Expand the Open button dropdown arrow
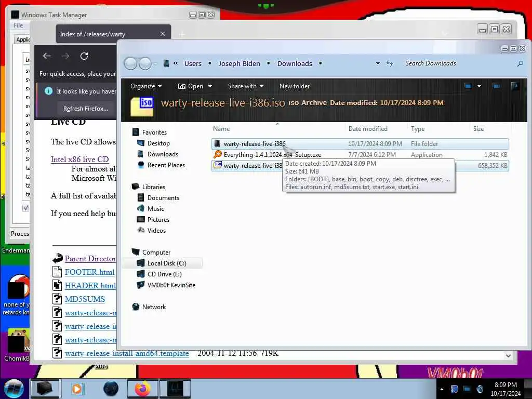Viewport: 532px width, 399px height. (x=210, y=86)
